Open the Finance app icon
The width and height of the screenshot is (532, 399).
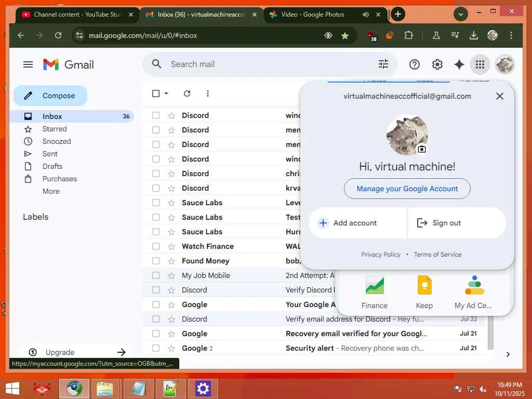click(x=375, y=292)
